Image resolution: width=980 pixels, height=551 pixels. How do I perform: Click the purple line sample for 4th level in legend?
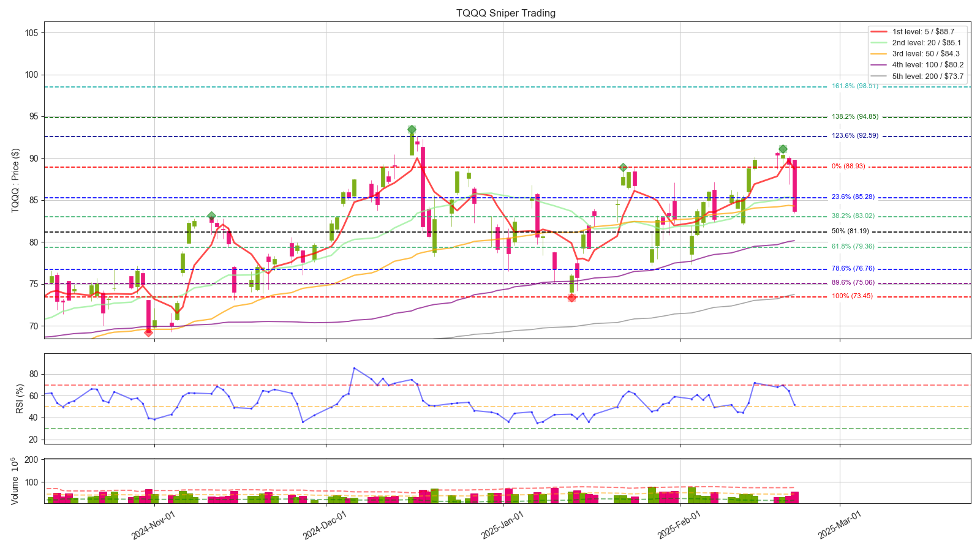coord(879,65)
